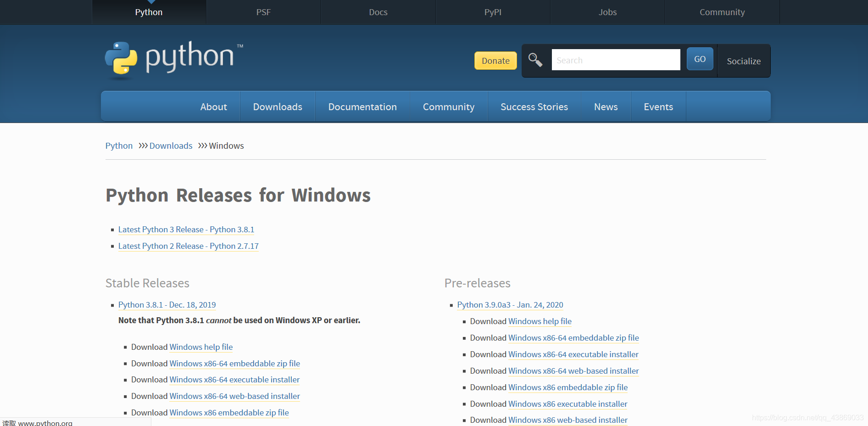Click the Donate button
Image resolution: width=868 pixels, height=426 pixels.
[x=495, y=61]
